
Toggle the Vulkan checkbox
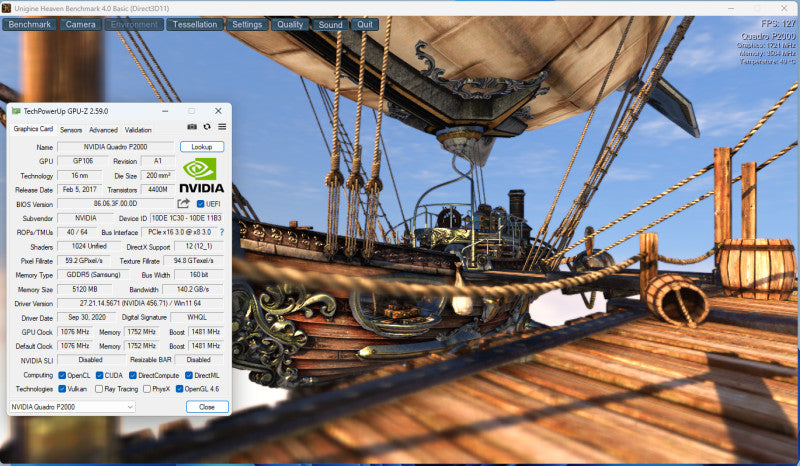pyautogui.click(x=62, y=389)
